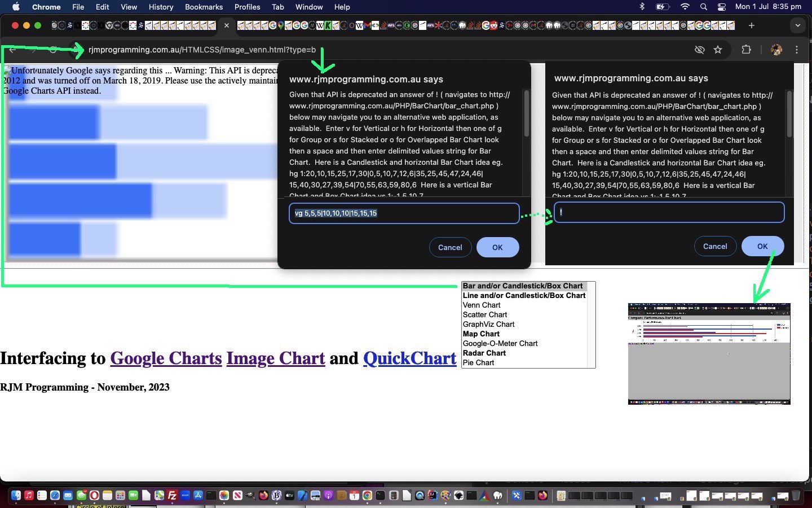Open a new tab with the plus icon
This screenshot has height=508, width=812.
751,25
